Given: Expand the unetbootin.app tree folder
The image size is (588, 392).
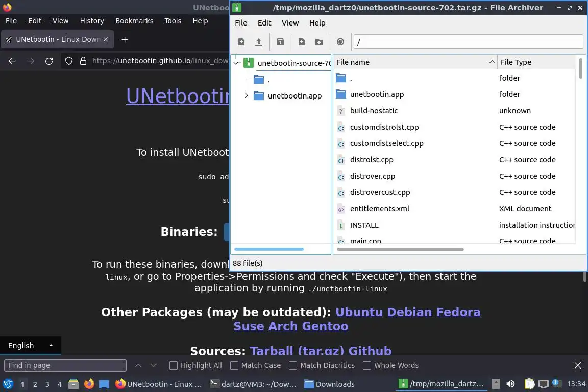Looking at the screenshot, I should (x=246, y=95).
